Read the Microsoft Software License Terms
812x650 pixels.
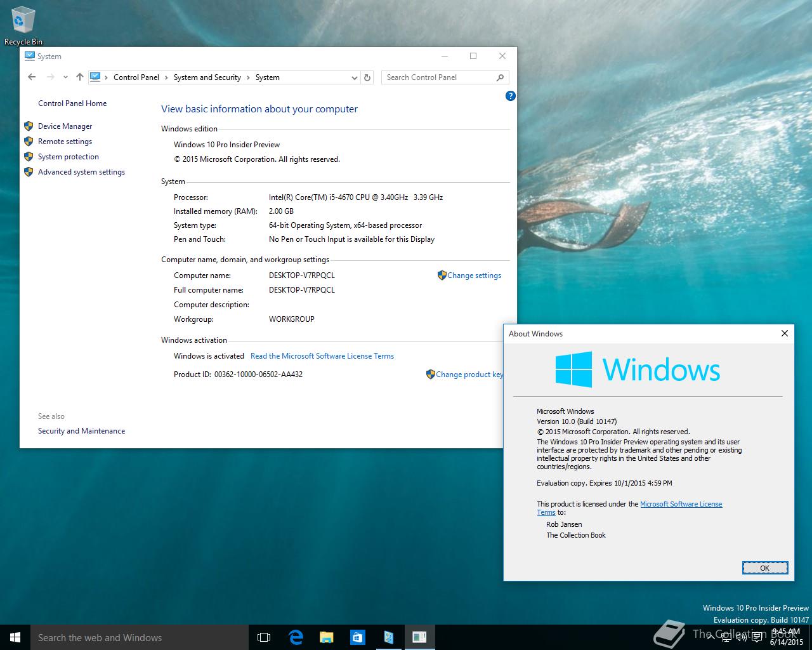tap(322, 356)
